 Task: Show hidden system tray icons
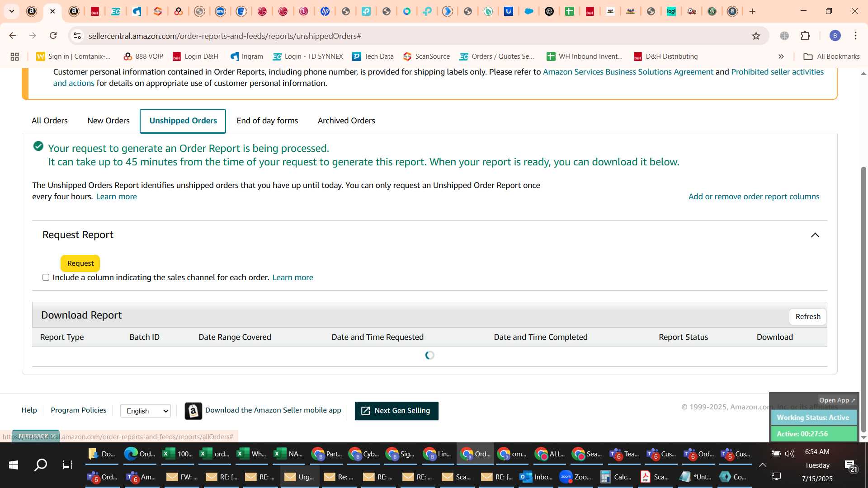tap(762, 465)
